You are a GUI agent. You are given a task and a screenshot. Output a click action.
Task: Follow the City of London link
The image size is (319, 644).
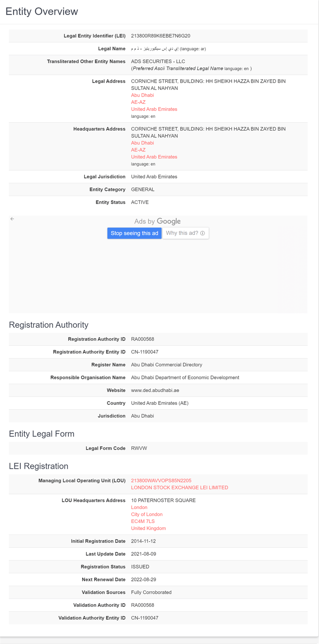(x=147, y=515)
